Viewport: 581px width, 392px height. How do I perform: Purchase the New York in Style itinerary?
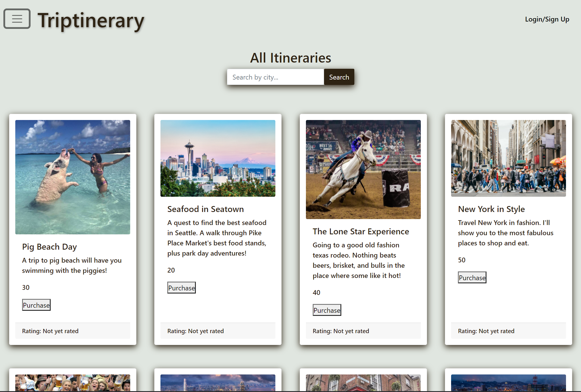[472, 277]
